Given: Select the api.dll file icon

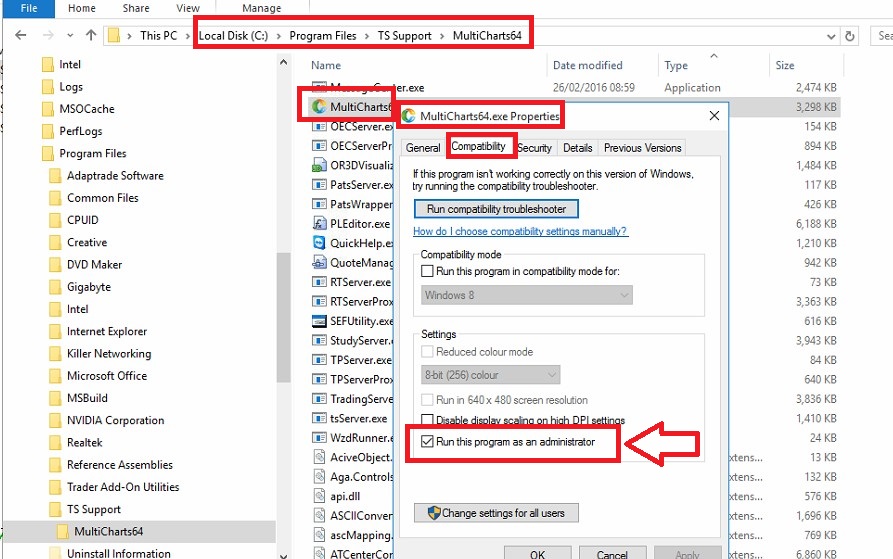Looking at the screenshot, I should click(319, 496).
